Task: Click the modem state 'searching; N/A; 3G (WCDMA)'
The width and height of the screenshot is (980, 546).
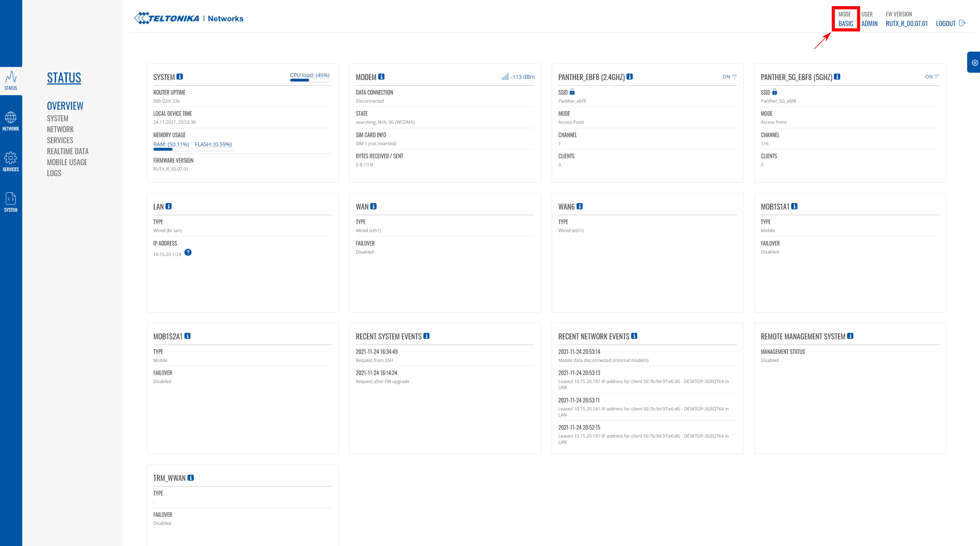Action: (x=385, y=122)
